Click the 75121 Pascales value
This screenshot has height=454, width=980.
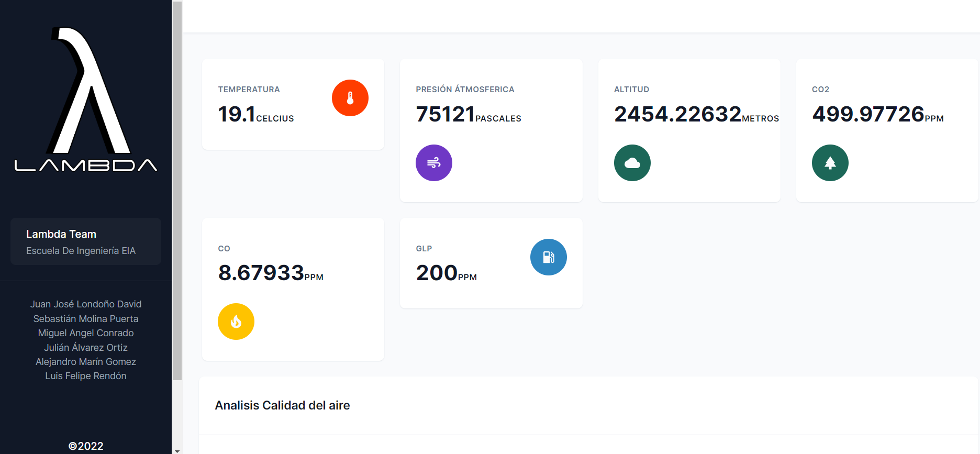pyautogui.click(x=469, y=114)
